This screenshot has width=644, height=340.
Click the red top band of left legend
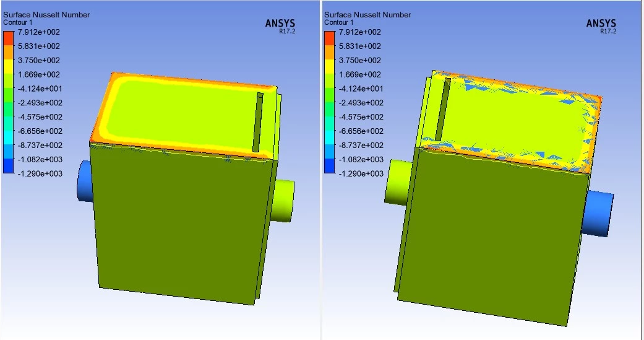[x=8, y=38]
